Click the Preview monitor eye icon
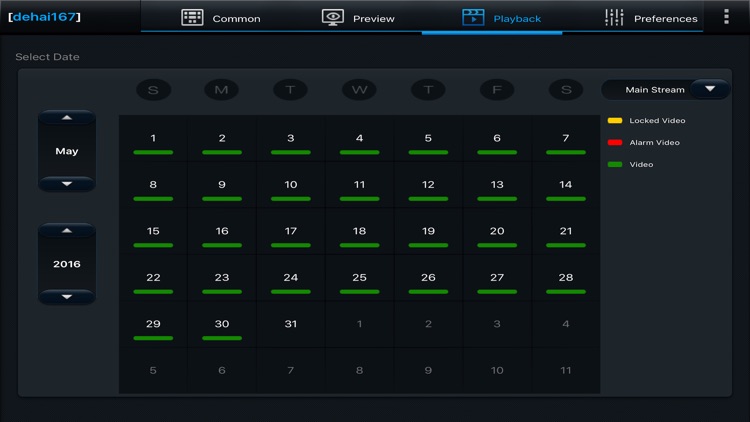The width and height of the screenshot is (750, 422). tap(332, 18)
